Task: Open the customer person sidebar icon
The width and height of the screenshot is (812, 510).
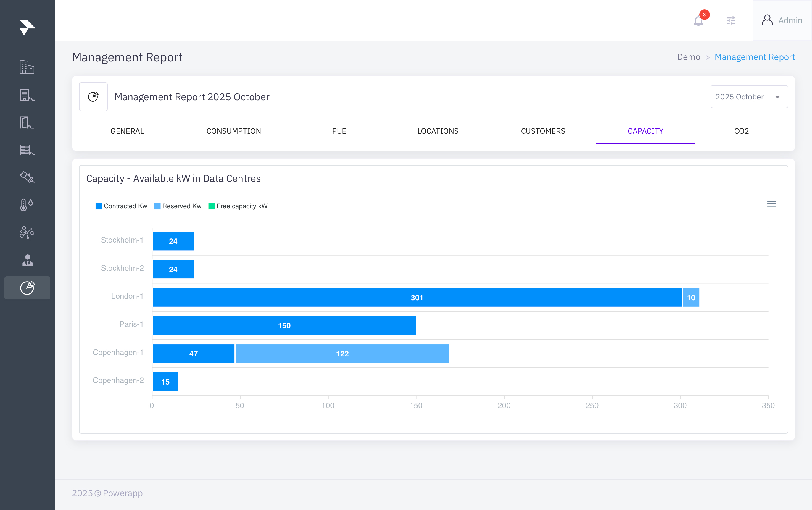Action: [x=27, y=260]
